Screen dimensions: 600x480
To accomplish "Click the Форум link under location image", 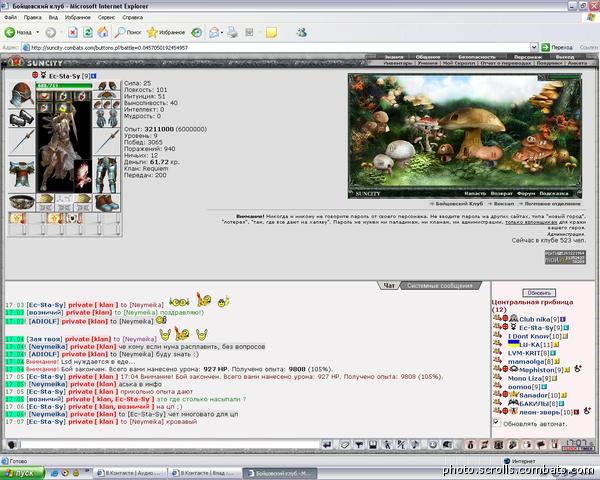I will click(525, 193).
